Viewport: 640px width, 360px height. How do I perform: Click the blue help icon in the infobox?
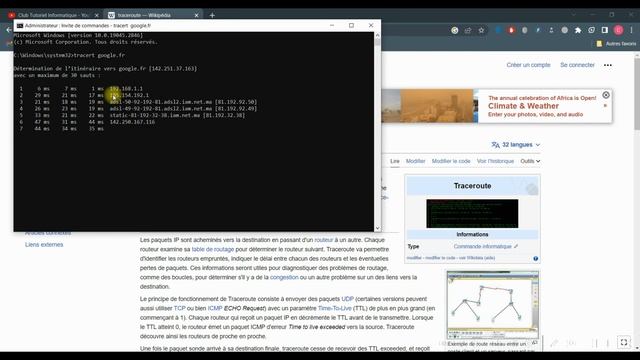536,258
